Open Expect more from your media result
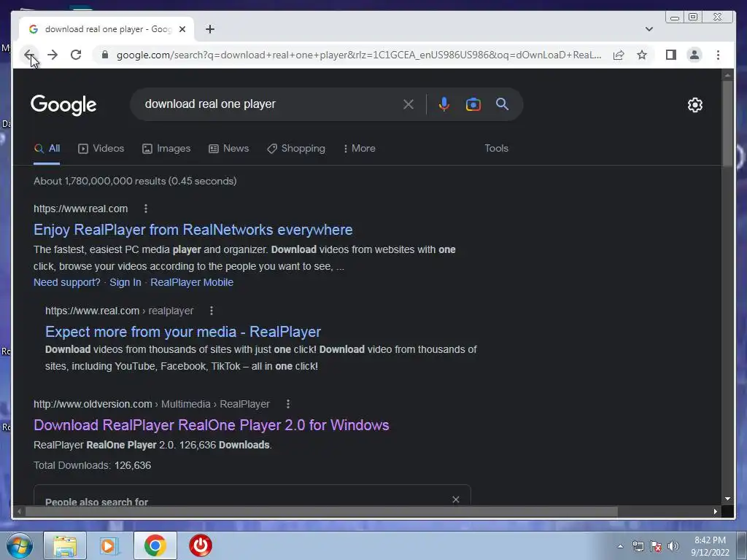 (183, 332)
